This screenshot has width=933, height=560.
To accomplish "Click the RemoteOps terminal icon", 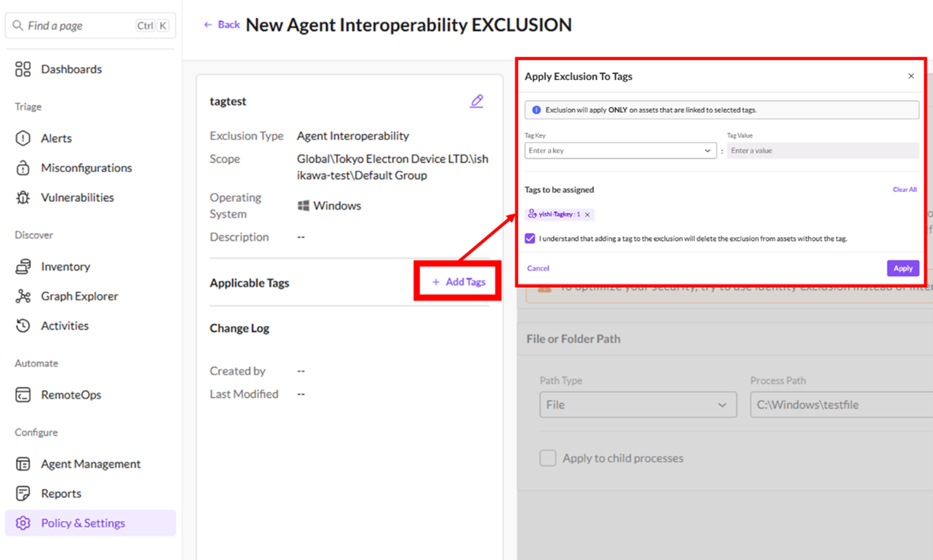I will tap(23, 395).
